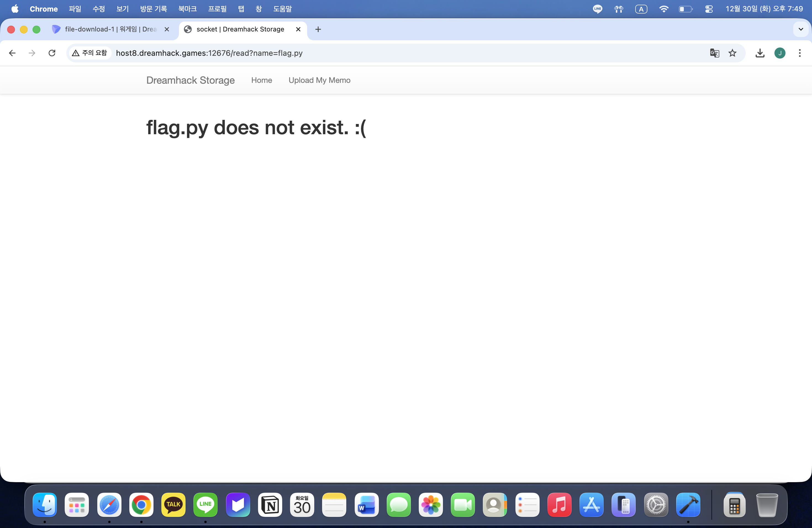Viewport: 812px width, 528px height.
Task: Go to the Home link
Action: 261,80
